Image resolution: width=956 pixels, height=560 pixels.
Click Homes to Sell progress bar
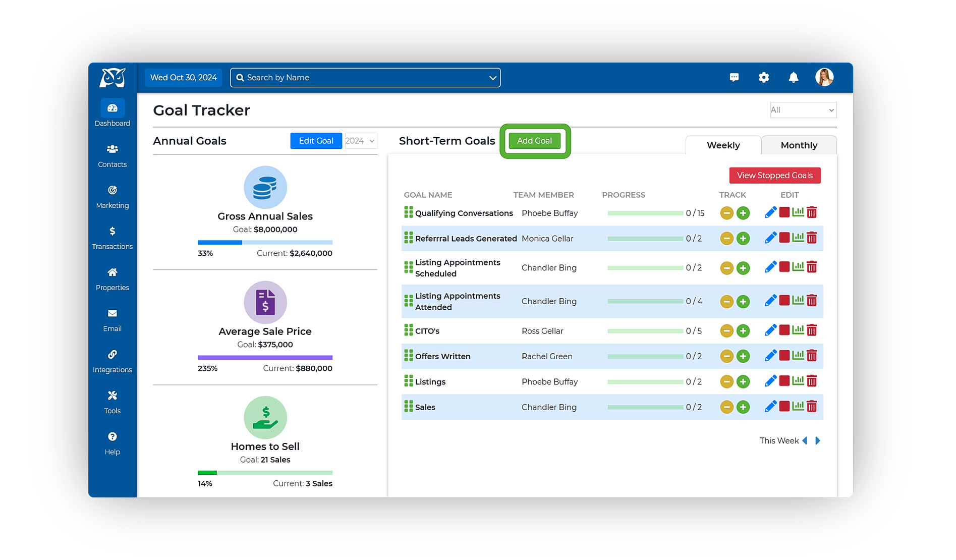click(x=265, y=473)
